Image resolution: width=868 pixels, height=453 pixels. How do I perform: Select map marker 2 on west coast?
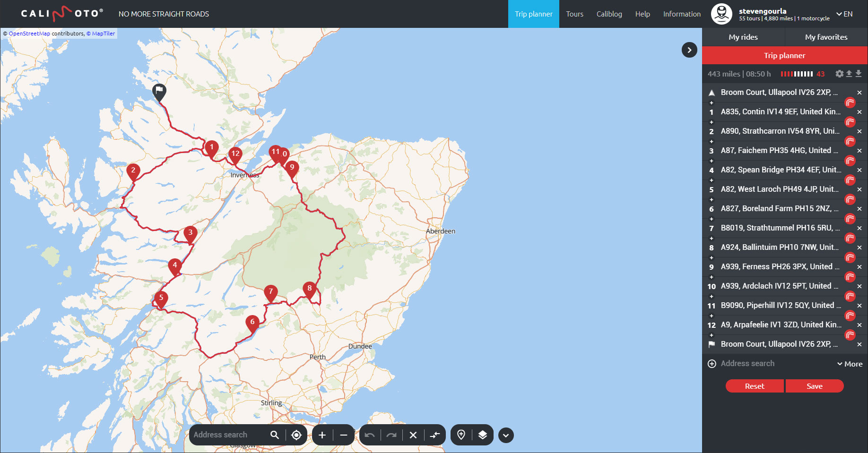pyautogui.click(x=133, y=172)
